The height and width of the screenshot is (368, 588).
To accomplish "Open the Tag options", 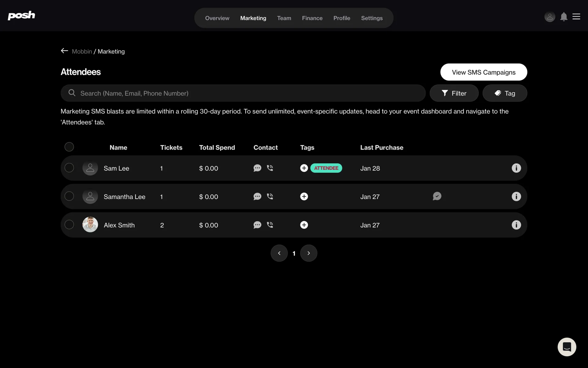I will point(505,93).
